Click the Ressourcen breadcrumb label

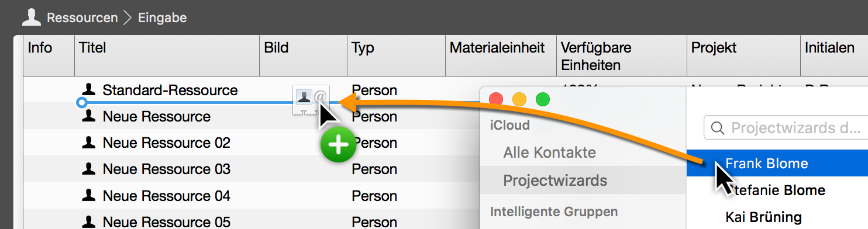click(x=82, y=18)
